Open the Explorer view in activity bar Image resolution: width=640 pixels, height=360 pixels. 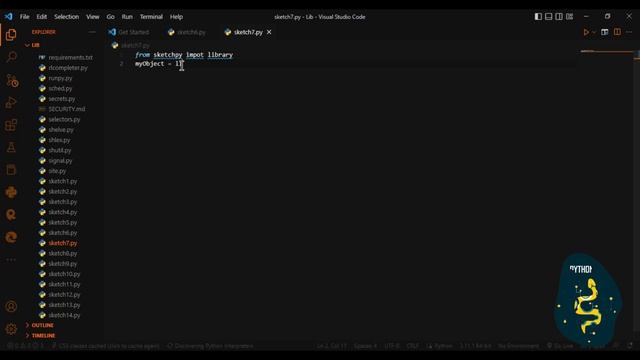tap(11, 35)
